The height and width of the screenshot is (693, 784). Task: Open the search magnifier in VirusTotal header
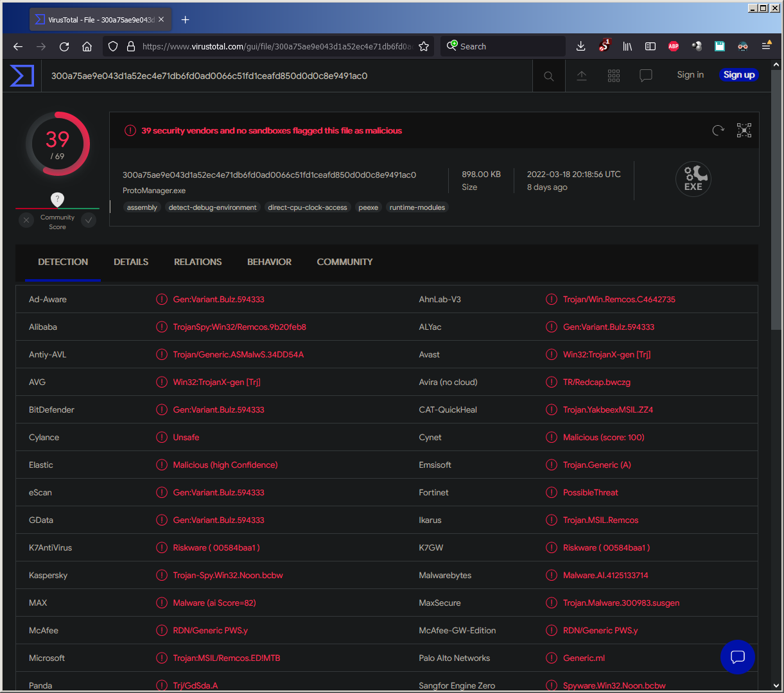point(549,76)
